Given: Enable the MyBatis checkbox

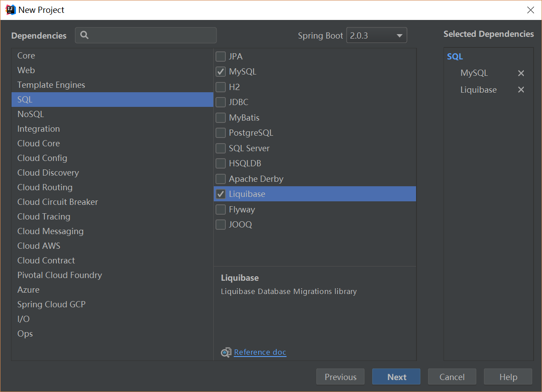Looking at the screenshot, I should pos(220,118).
